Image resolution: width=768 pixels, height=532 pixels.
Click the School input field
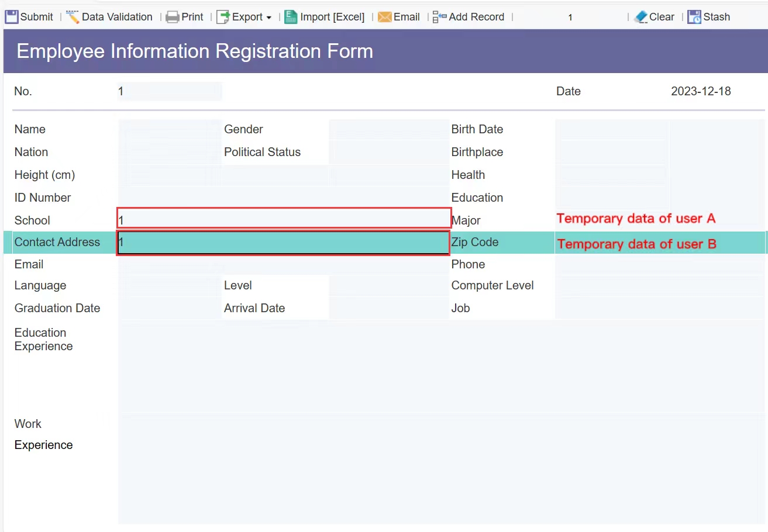284,219
